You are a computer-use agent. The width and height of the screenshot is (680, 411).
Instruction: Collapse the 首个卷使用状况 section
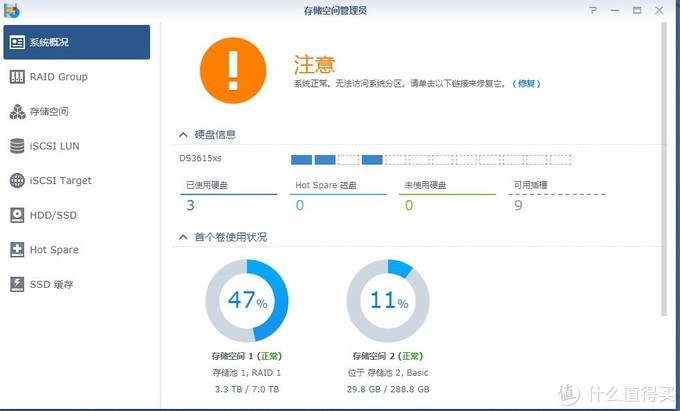(183, 237)
